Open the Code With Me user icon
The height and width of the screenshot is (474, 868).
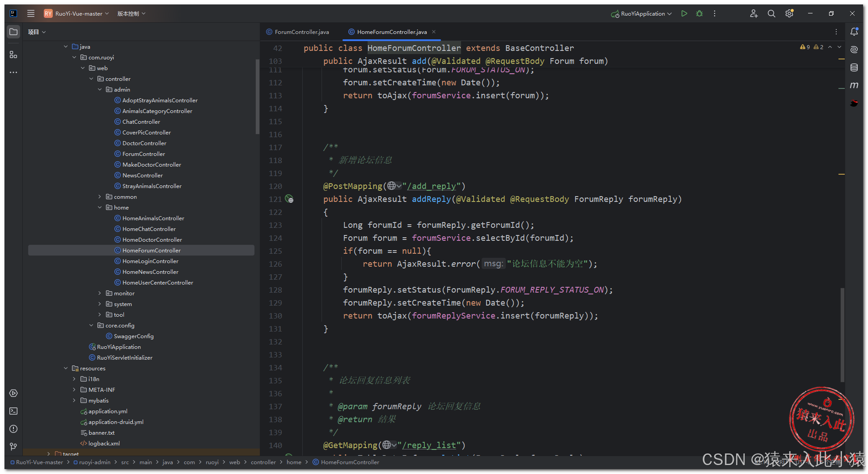[754, 13]
